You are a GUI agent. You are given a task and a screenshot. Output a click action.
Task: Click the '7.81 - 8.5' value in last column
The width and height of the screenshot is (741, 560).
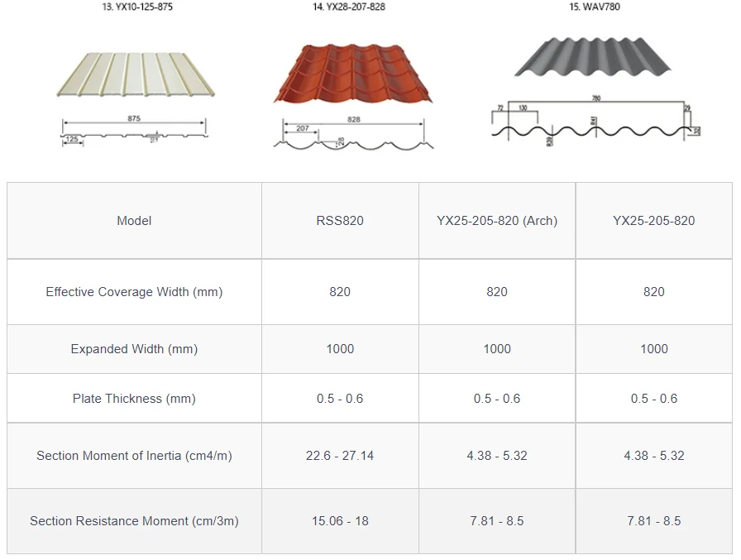coord(654,521)
